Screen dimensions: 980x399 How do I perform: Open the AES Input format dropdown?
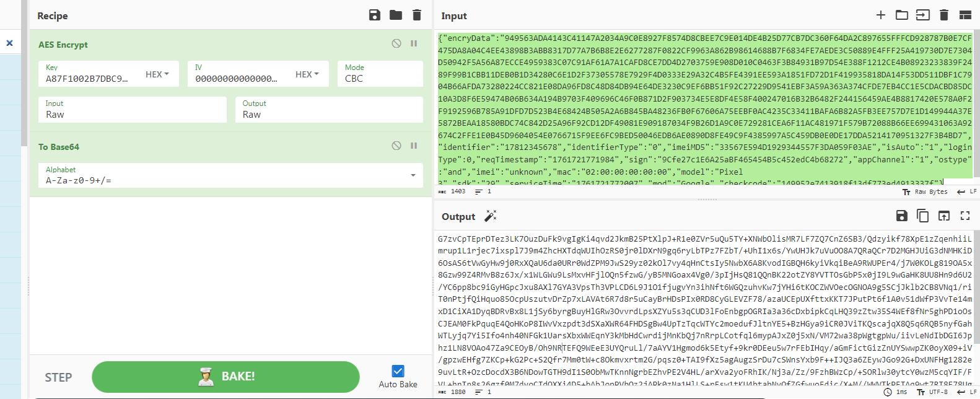(x=133, y=109)
